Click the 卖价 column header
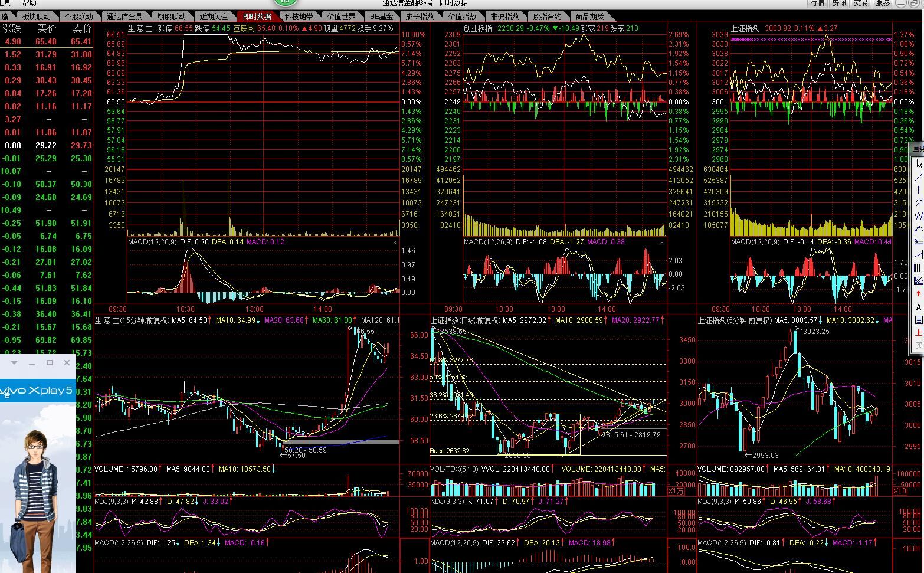This screenshot has width=924, height=573. click(x=82, y=28)
